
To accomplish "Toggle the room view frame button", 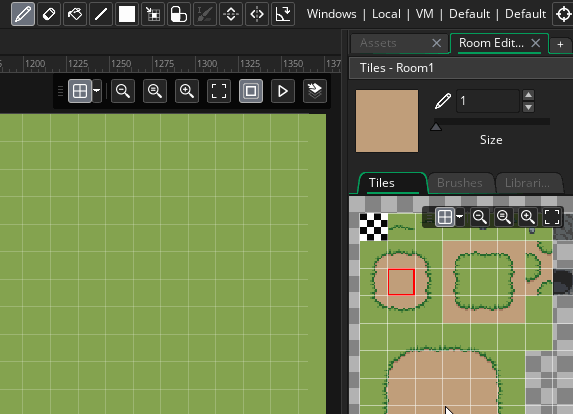I will 251,91.
